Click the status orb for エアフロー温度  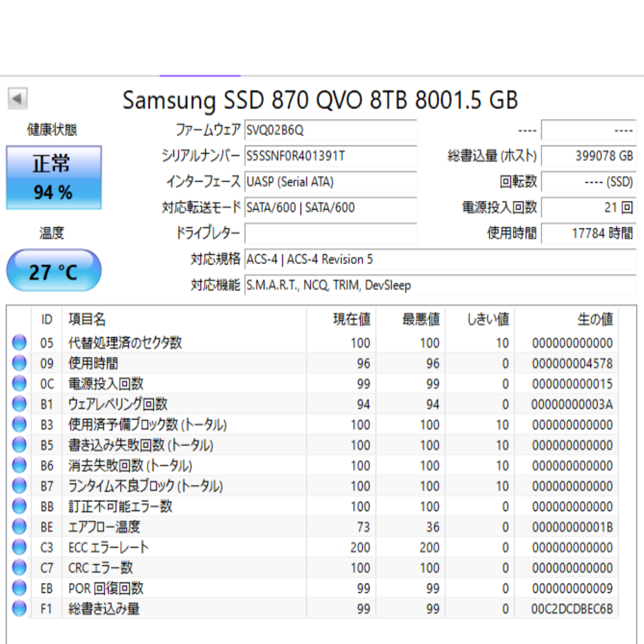19,527
